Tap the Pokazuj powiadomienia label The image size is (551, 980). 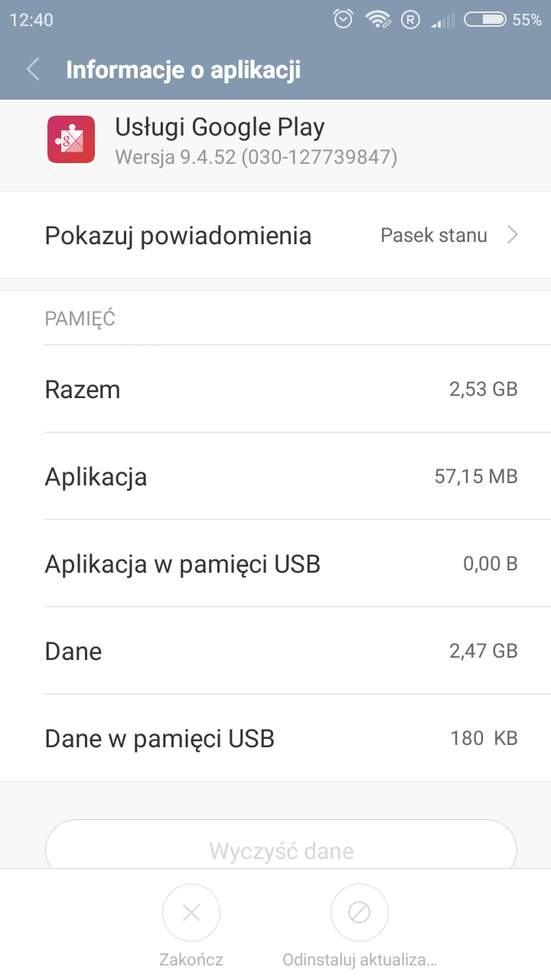tap(178, 235)
